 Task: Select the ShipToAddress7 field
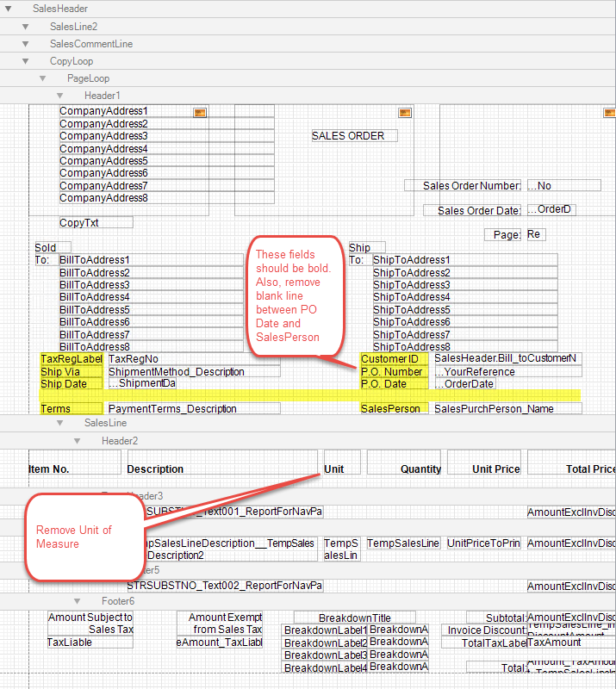point(465,334)
